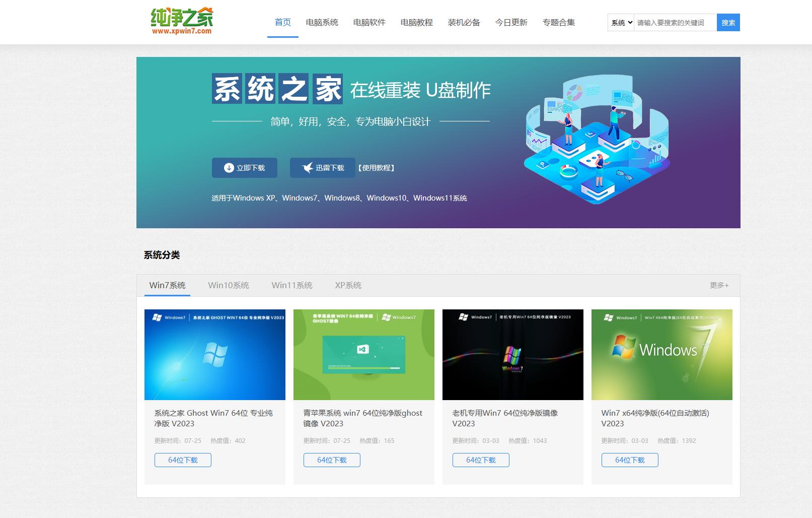Go to 电脑系统 menu item

(322, 22)
